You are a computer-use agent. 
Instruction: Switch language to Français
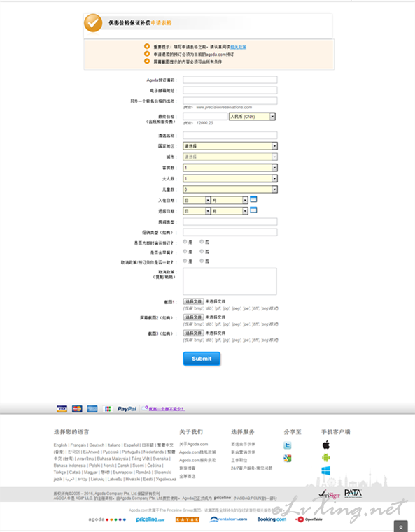pos(78,445)
